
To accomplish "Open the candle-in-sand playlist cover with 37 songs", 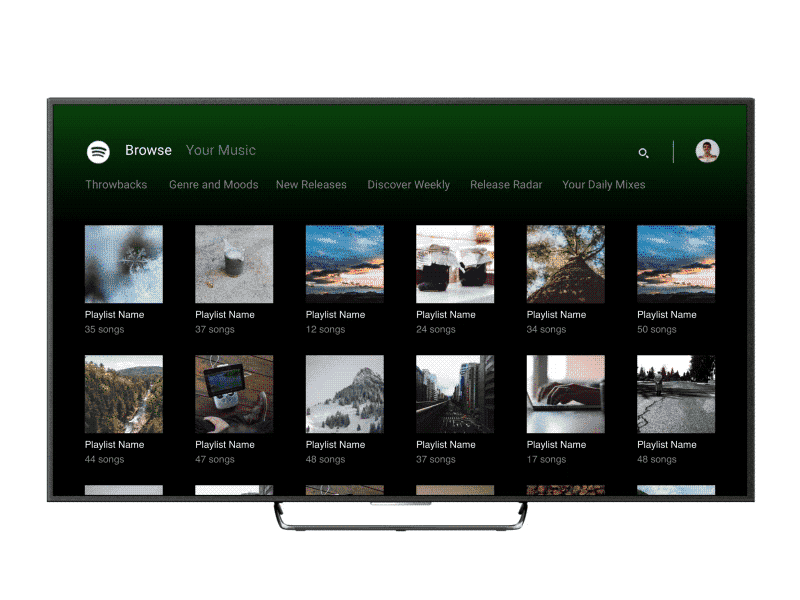I will coord(234,264).
